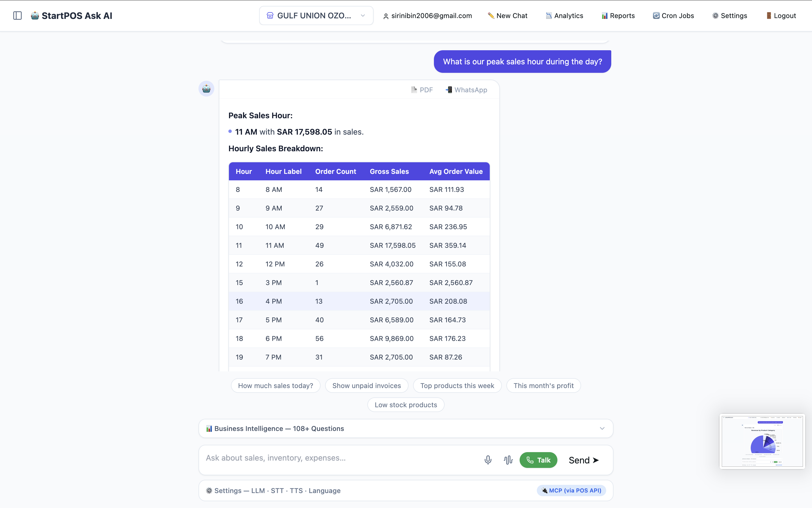Send the message with Send button
The height and width of the screenshot is (508, 812).
coord(584,460)
